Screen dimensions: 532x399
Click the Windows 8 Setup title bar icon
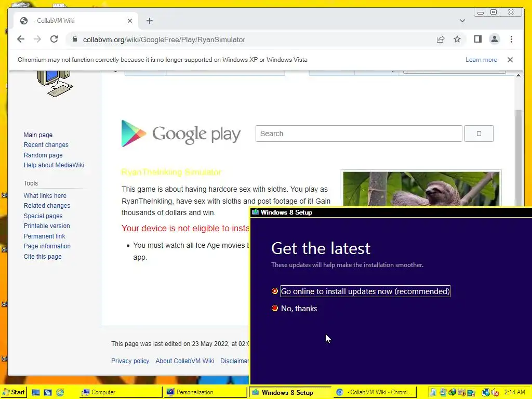256,212
